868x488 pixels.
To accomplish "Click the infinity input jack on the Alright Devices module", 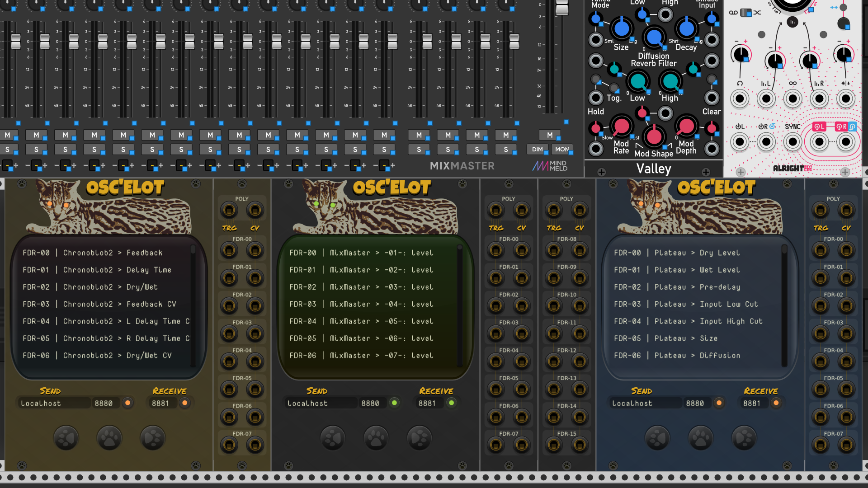I will [793, 99].
